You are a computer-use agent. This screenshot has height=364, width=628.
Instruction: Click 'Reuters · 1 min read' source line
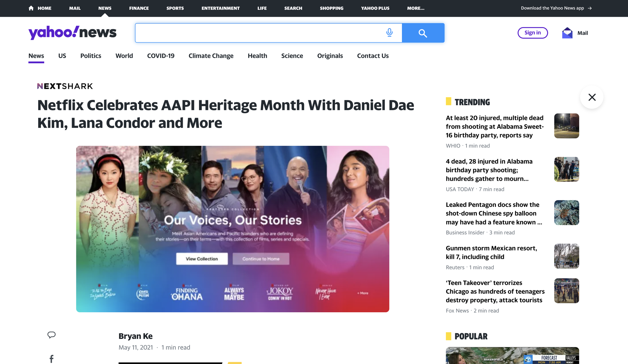470,268
